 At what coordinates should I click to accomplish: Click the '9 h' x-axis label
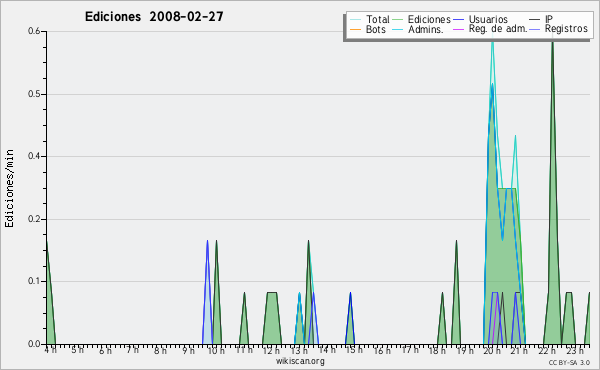coord(188,350)
